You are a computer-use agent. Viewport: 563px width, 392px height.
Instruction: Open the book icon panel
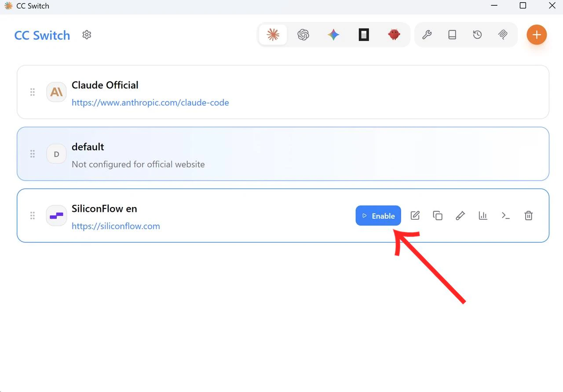click(x=452, y=35)
